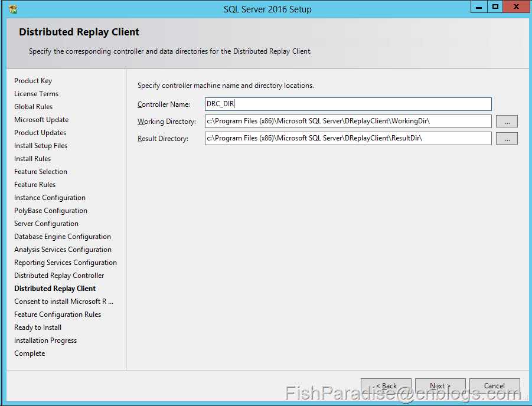Click the Working Directory path field
This screenshot has height=406, width=532.
[x=348, y=121]
